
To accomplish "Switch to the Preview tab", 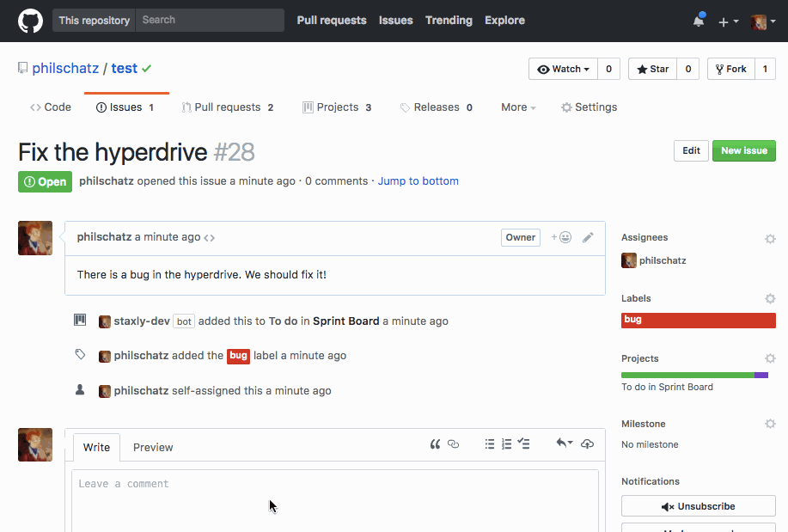I will pyautogui.click(x=153, y=447).
